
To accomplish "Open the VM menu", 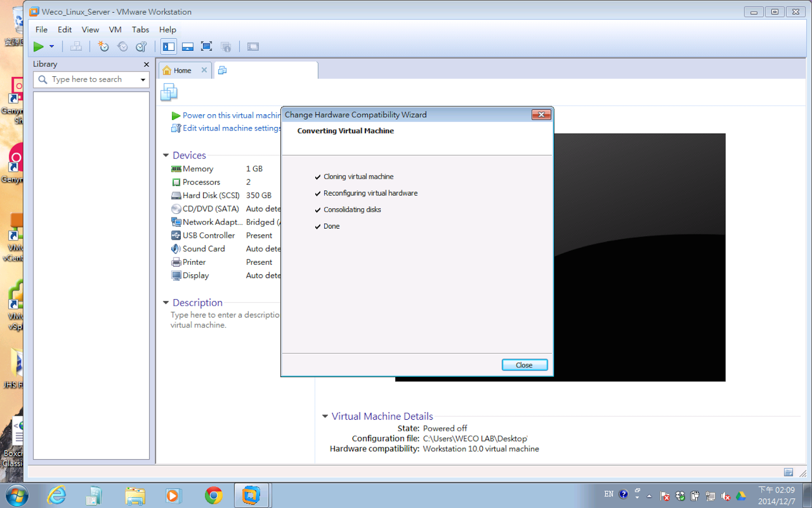I will pos(115,29).
